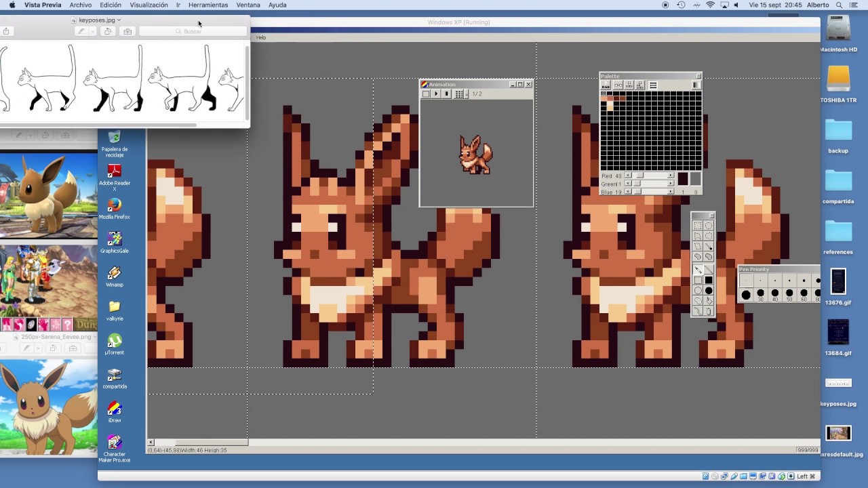Screen dimensions: 868x488
Task: Select the spray can tool
Action: coord(709,311)
